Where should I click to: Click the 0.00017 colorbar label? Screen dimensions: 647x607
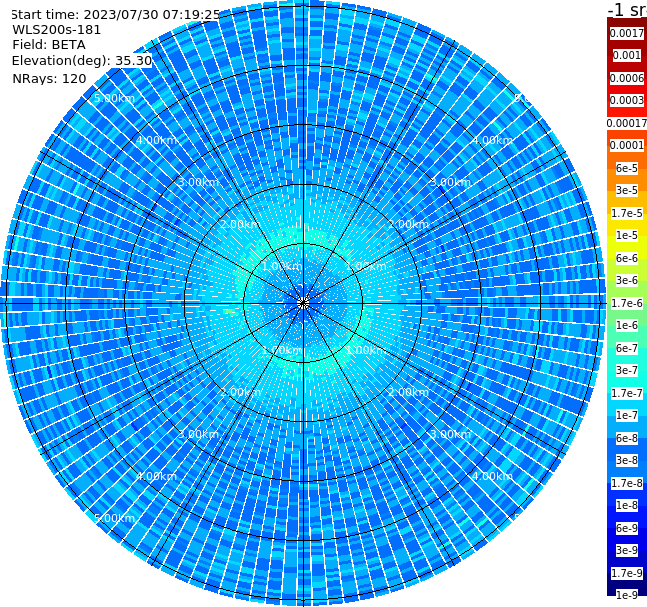pos(627,123)
